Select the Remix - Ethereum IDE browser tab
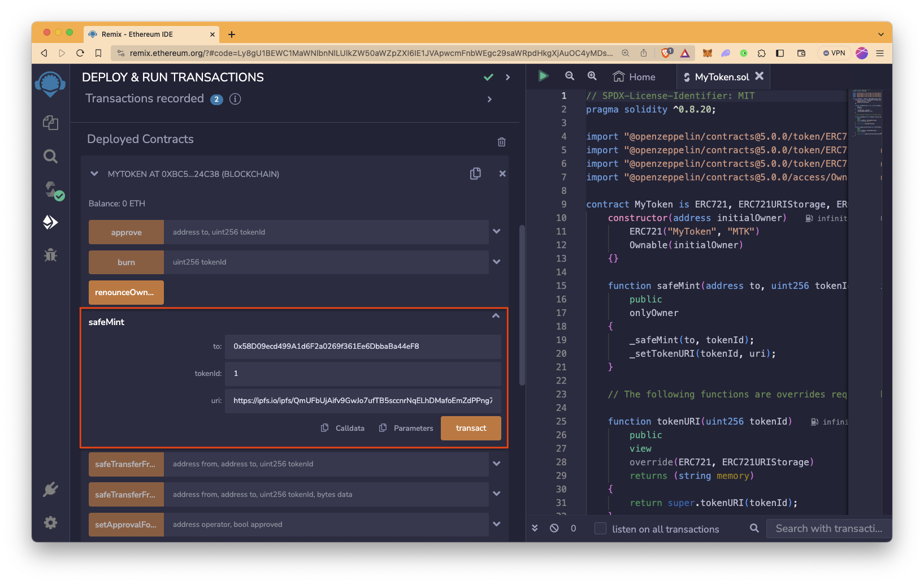 click(151, 34)
